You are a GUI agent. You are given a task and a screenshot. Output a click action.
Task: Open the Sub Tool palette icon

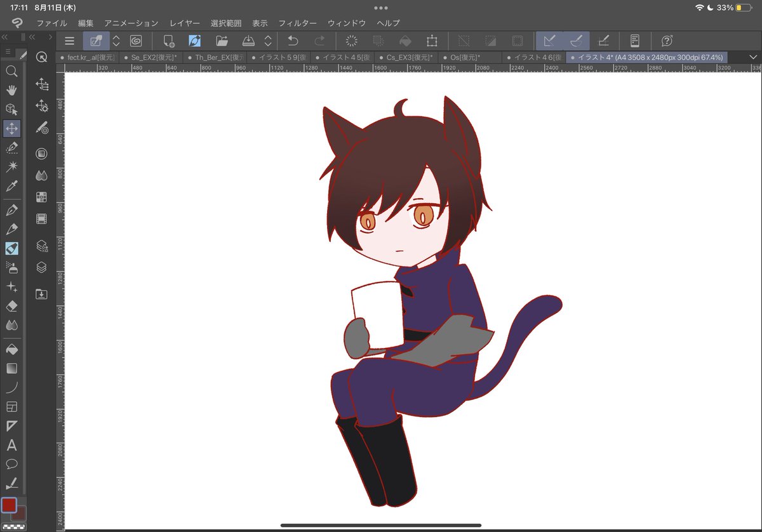[x=42, y=83]
